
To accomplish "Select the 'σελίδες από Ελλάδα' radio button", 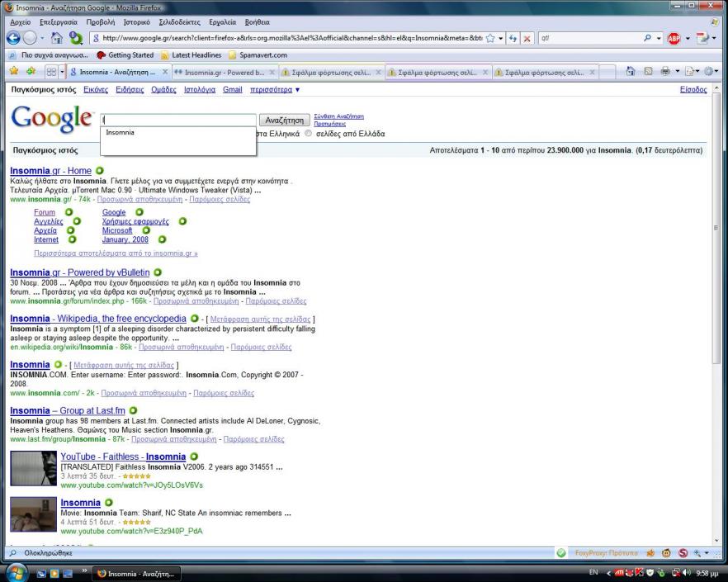I will (x=309, y=133).
